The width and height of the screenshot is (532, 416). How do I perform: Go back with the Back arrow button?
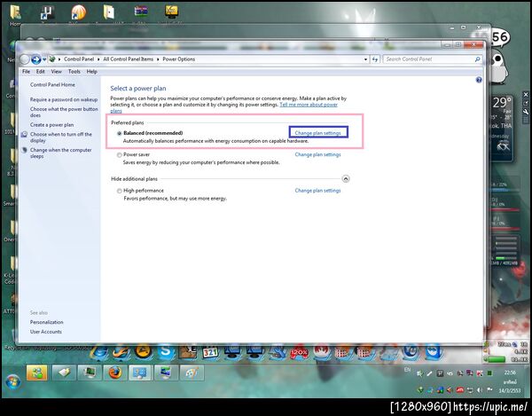25,59
